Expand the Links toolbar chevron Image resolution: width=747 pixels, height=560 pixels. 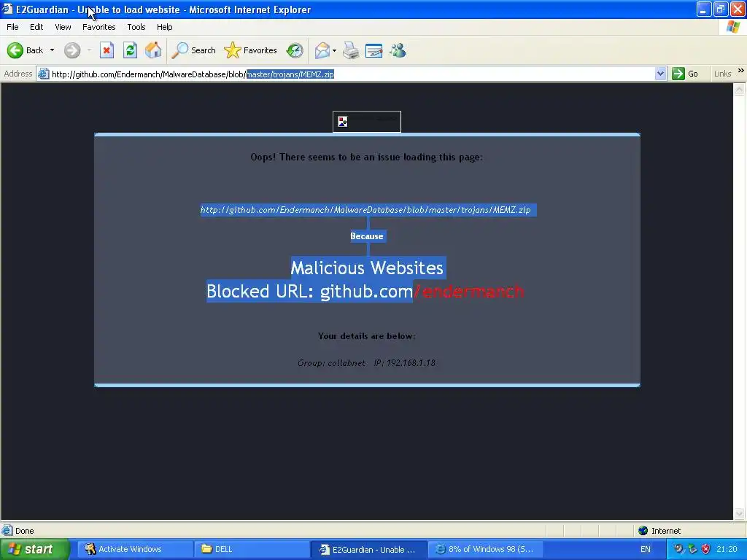pos(741,71)
